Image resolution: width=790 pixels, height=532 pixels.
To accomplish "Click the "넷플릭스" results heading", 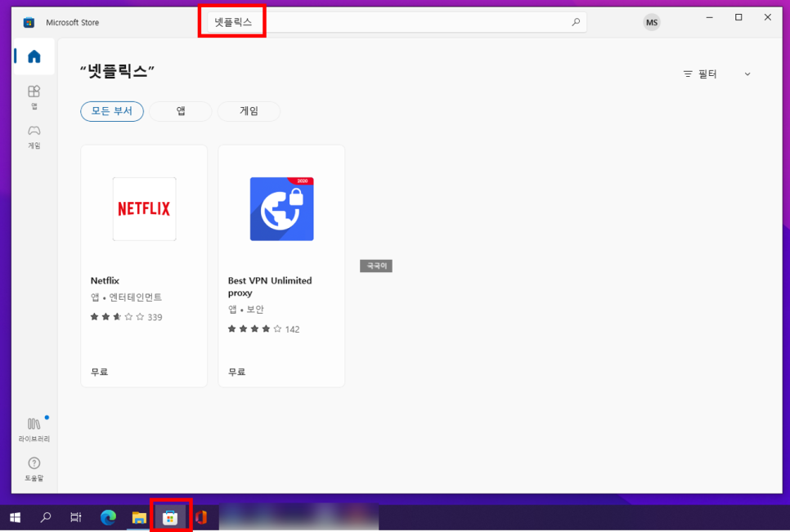I will (x=117, y=71).
